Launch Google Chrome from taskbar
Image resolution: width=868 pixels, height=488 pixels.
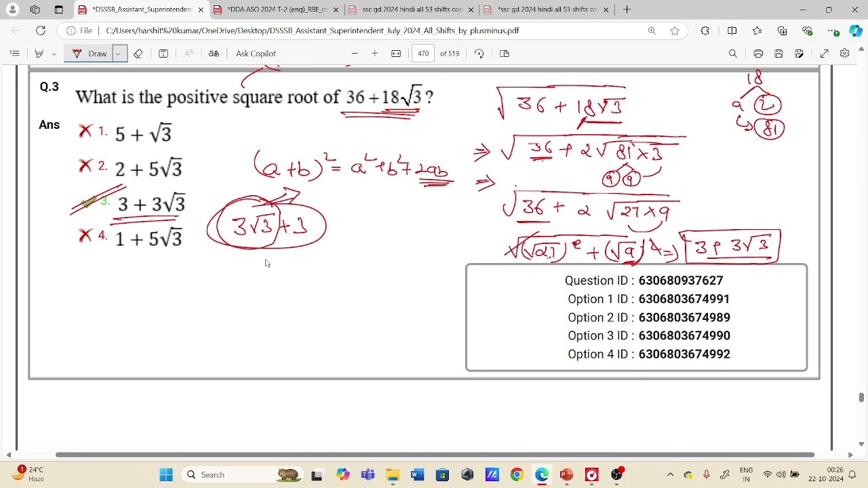517,474
